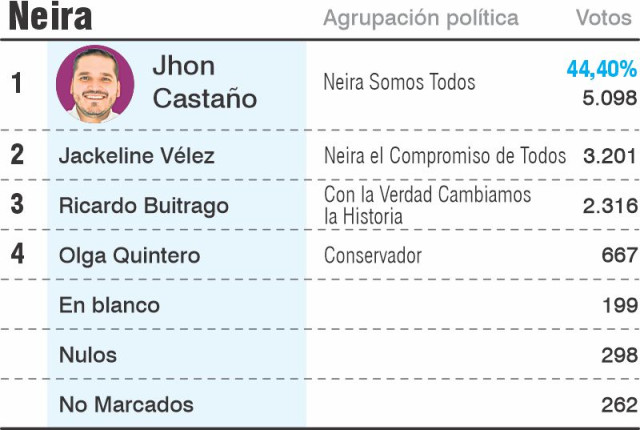
Task: Click the rank number 1
Action: click(17, 83)
